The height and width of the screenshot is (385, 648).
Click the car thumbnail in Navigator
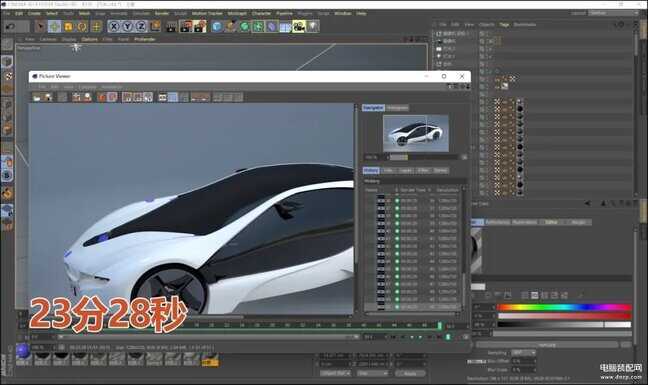click(x=416, y=133)
